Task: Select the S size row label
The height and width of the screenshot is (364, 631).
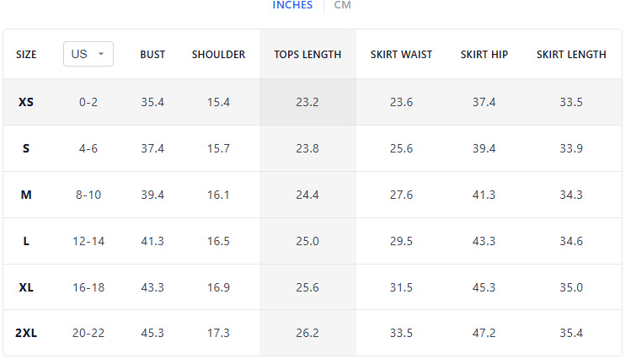Action: (26, 148)
